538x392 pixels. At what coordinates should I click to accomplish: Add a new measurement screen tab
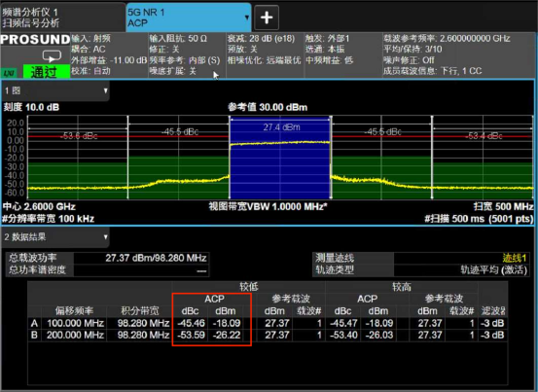(x=267, y=18)
